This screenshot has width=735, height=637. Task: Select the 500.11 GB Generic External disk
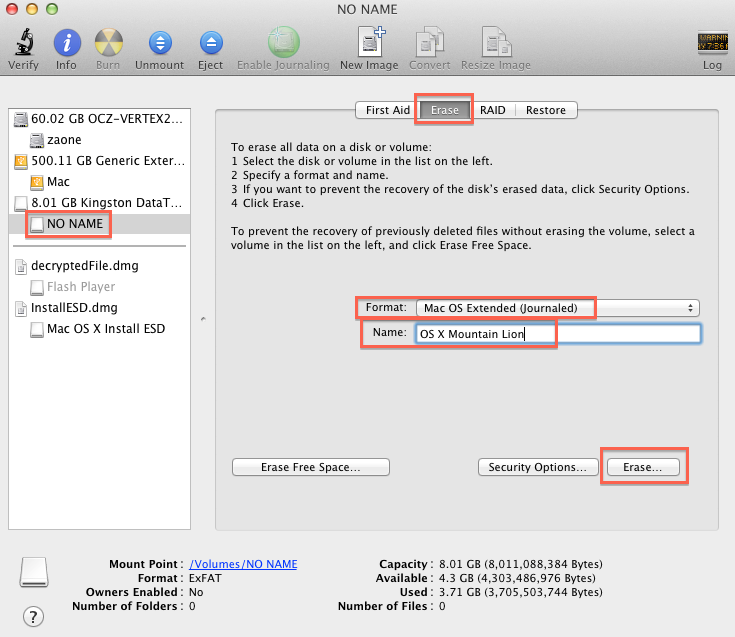pos(99,161)
